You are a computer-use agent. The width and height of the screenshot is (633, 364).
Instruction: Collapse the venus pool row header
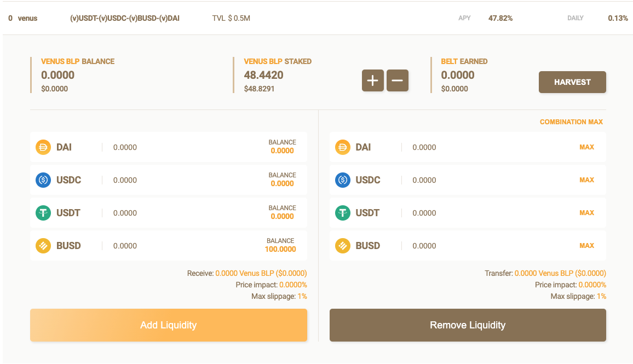pos(316,18)
